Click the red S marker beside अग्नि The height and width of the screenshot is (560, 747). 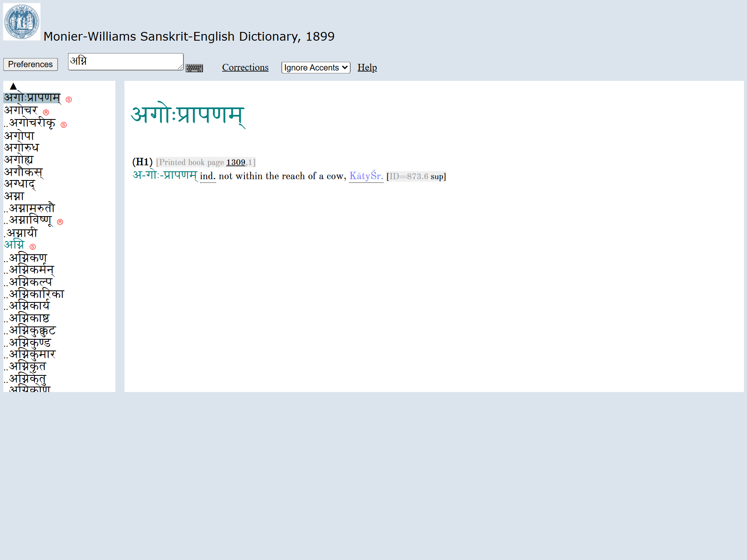(33, 247)
